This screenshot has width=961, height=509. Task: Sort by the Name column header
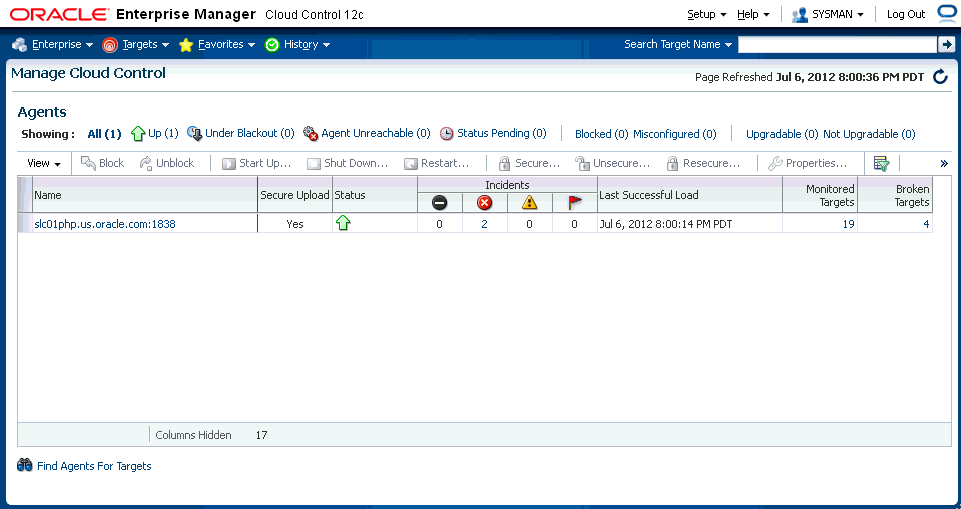tap(145, 195)
